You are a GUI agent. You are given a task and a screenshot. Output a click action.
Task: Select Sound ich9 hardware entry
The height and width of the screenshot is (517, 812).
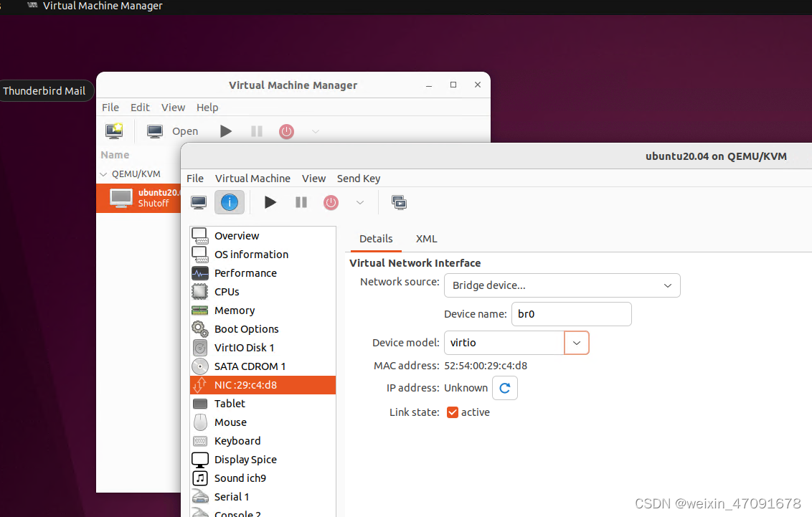point(238,478)
